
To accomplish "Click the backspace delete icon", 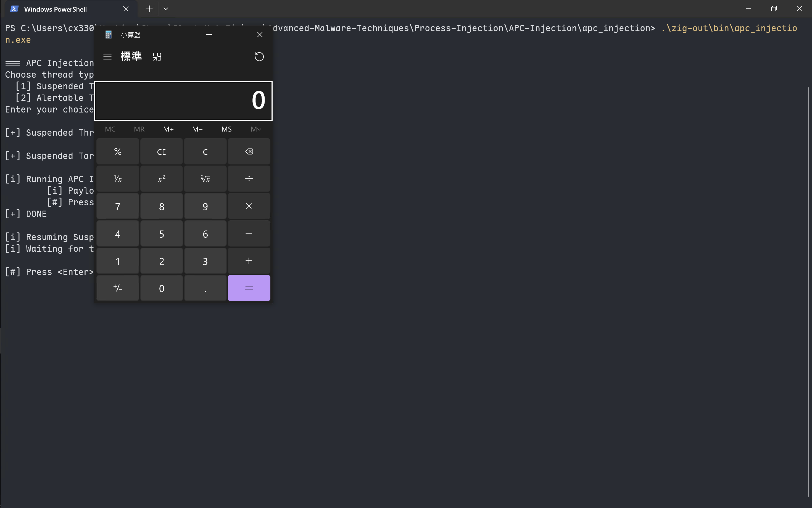I will point(249,152).
